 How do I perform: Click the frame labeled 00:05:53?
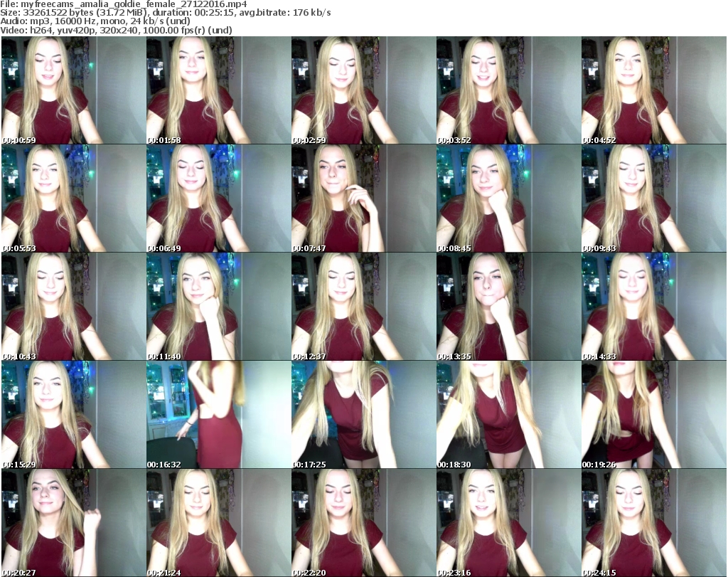(73, 198)
